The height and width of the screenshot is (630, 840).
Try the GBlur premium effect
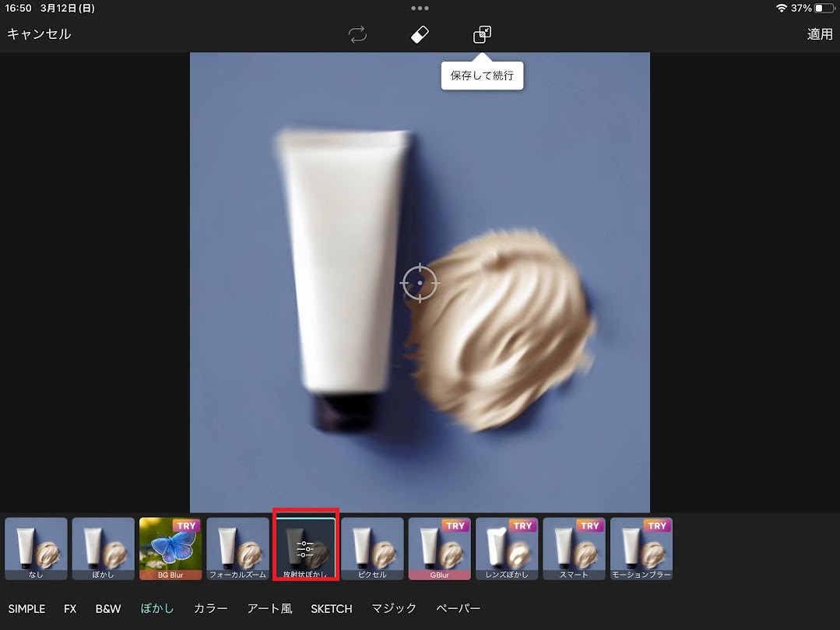pos(439,548)
